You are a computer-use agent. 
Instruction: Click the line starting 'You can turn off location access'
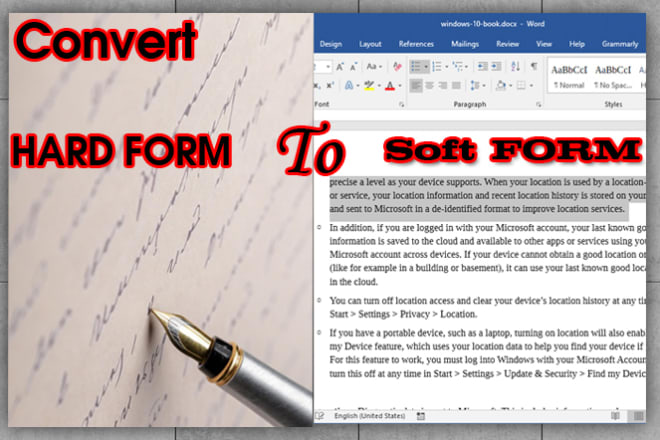click(487, 301)
